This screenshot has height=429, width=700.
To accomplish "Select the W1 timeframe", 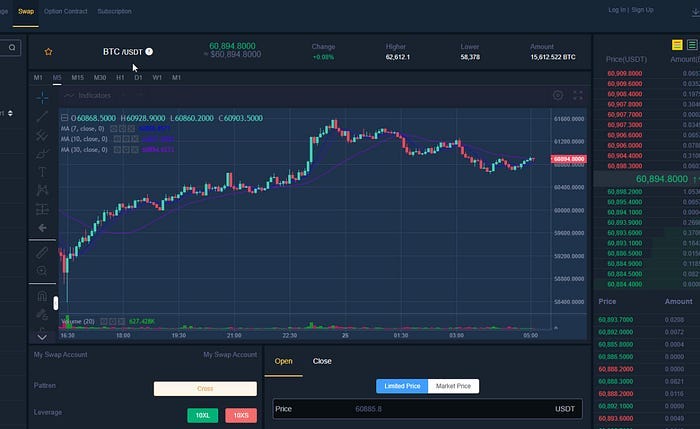I will pyautogui.click(x=157, y=78).
